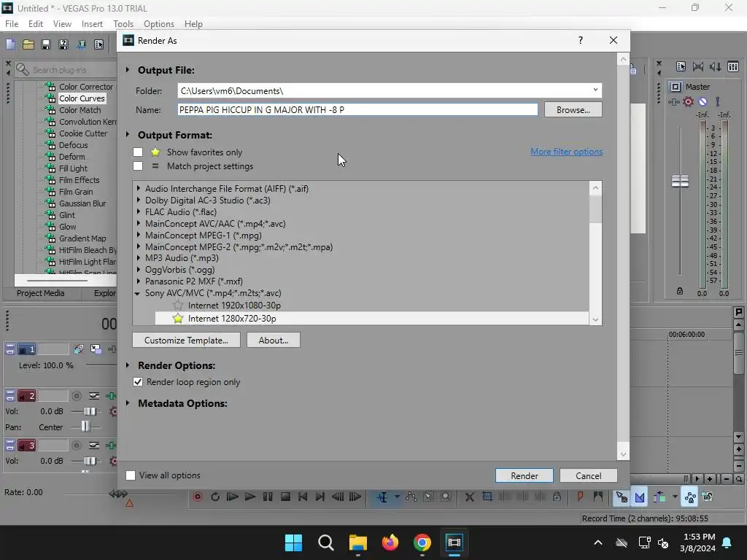This screenshot has width=747, height=560.
Task: Click the Save project floppy disk icon
Action: tap(46, 44)
